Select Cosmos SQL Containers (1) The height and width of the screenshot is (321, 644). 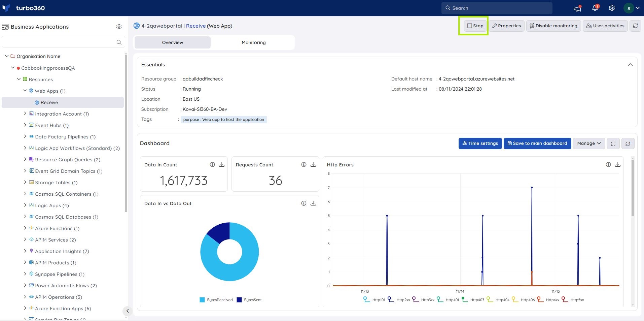[67, 194]
